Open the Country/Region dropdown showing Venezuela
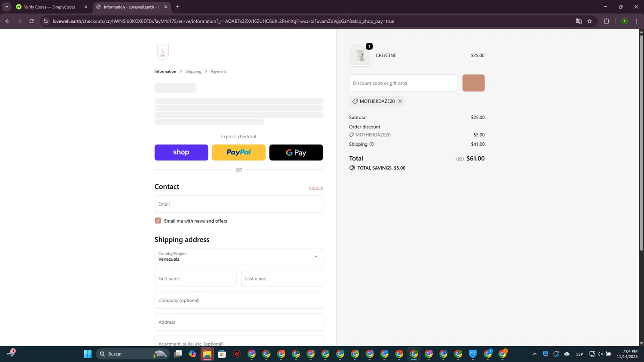 pos(239,256)
